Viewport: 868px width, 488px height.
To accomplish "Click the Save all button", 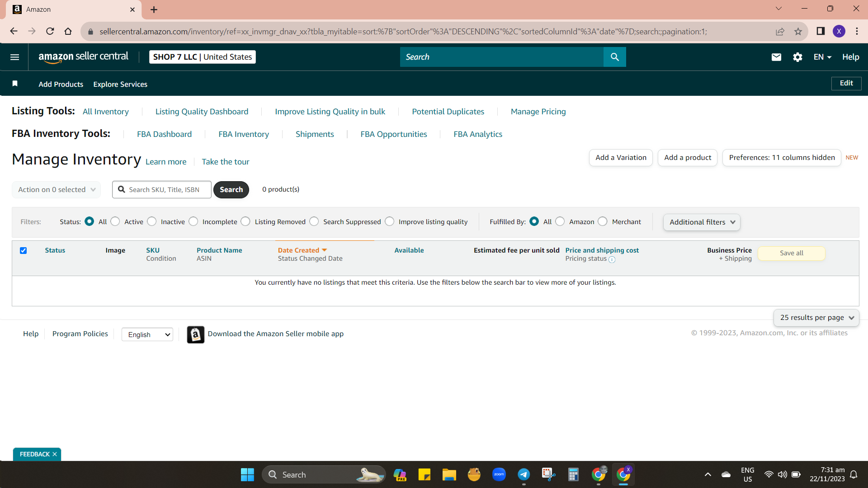I will coord(792,253).
